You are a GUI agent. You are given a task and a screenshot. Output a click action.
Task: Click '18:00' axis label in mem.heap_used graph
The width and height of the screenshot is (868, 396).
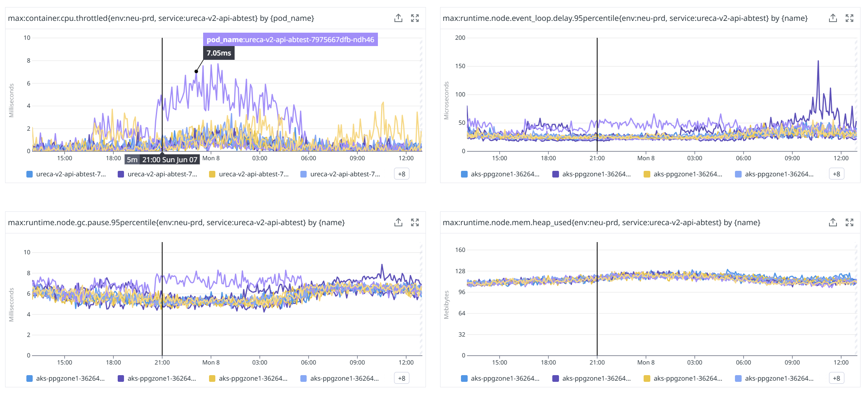point(548,363)
